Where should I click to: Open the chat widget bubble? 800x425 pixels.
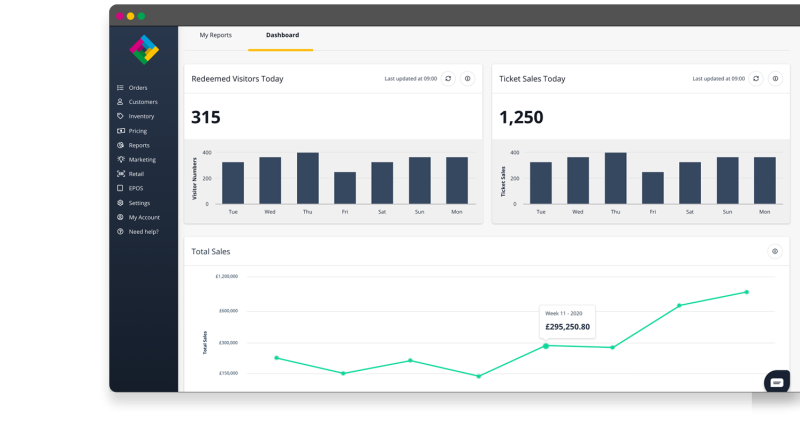point(777,382)
